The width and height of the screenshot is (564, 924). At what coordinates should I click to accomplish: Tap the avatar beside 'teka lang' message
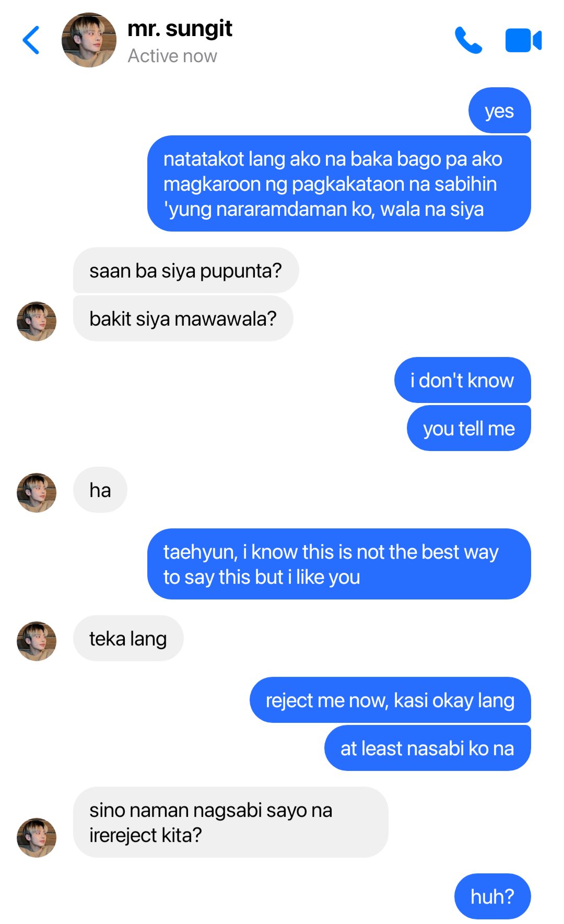(37, 641)
